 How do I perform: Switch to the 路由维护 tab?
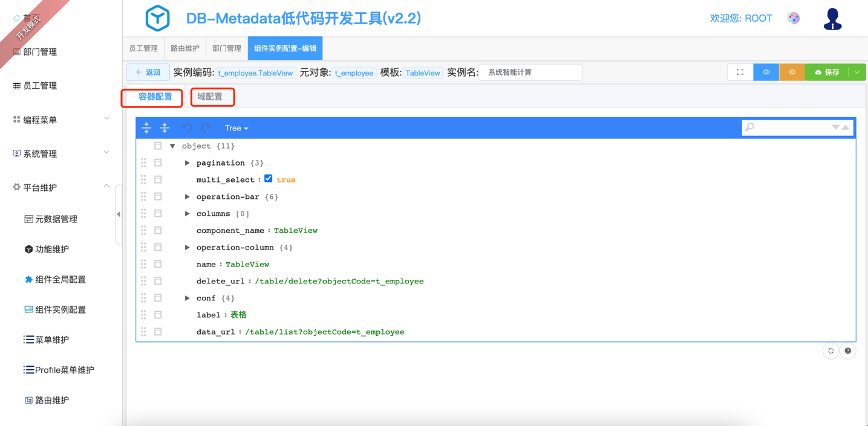tap(184, 48)
